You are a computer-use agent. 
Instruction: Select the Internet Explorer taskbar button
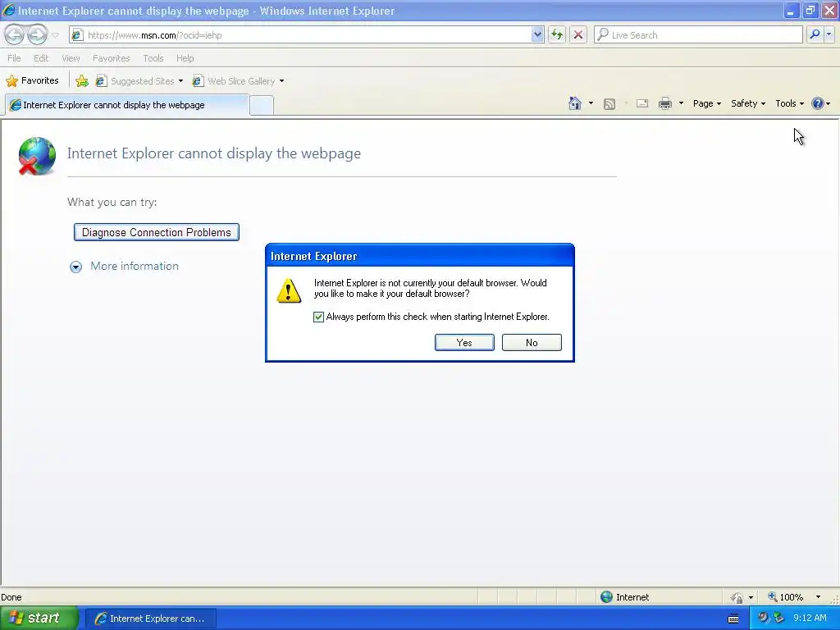point(151,619)
